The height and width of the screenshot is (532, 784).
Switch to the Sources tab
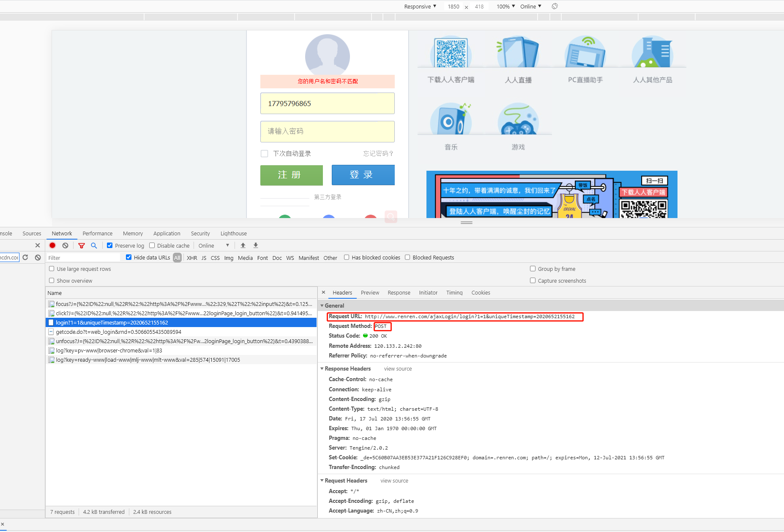click(32, 233)
